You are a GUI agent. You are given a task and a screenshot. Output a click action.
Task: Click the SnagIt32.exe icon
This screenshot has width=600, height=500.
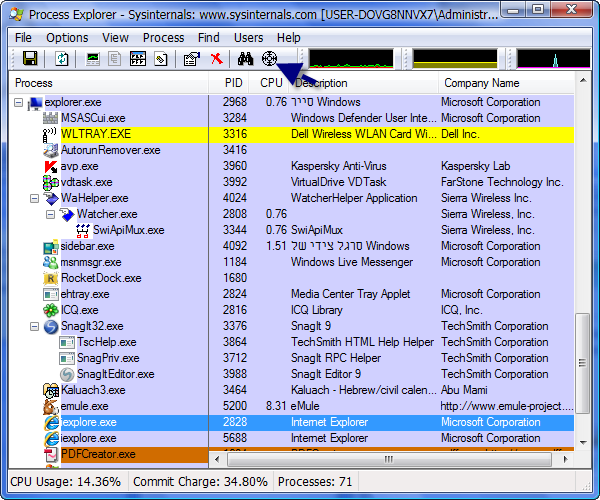pos(51,326)
